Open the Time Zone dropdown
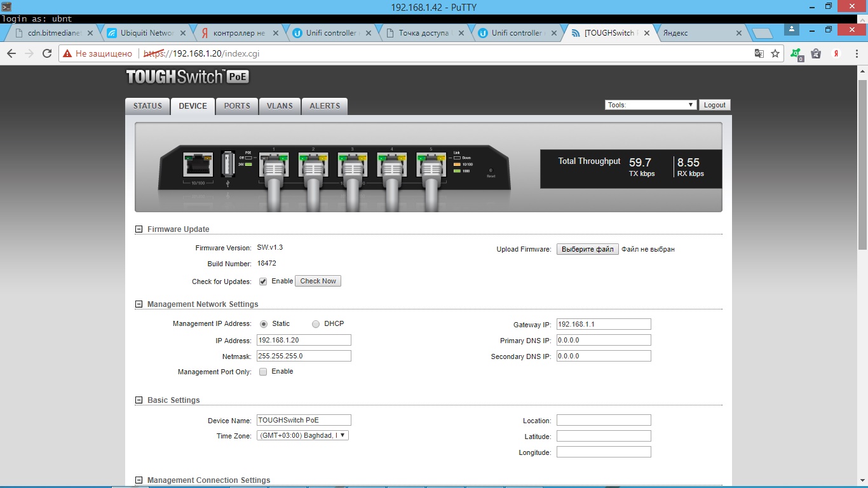This screenshot has height=488, width=868. pyautogui.click(x=302, y=436)
